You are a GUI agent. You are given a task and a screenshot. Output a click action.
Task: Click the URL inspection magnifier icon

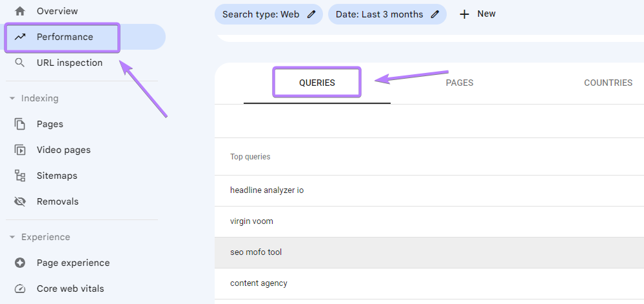[20, 63]
